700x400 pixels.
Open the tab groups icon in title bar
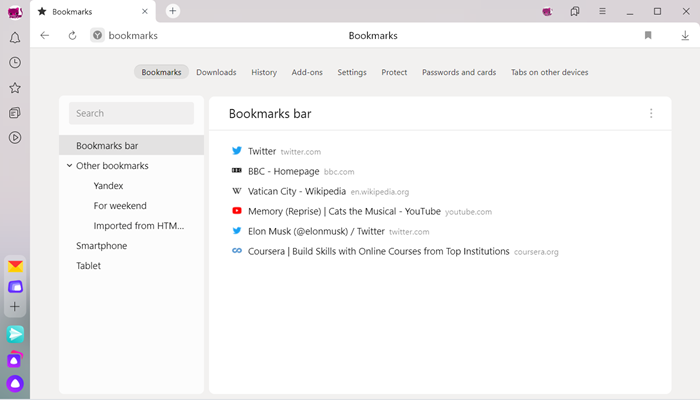(575, 12)
